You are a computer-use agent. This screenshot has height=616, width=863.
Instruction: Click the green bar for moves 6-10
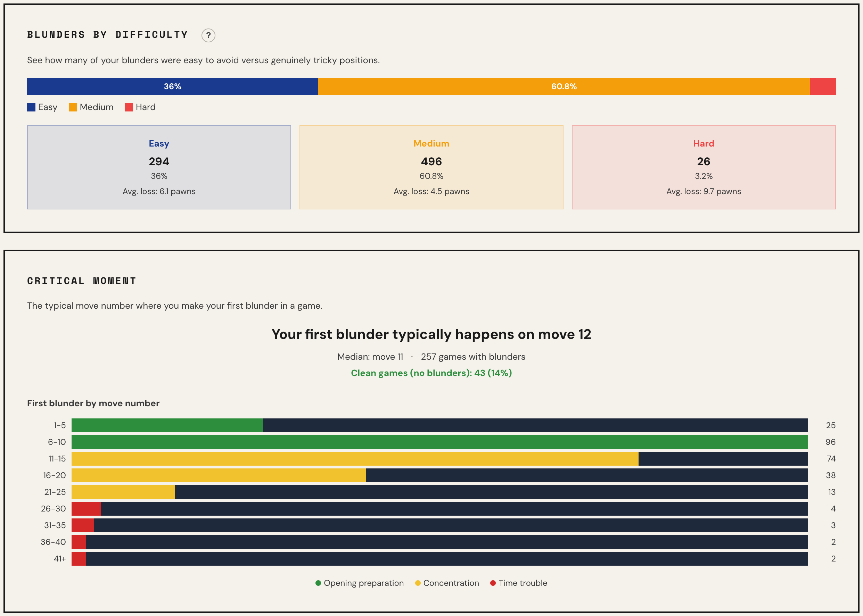click(x=439, y=442)
